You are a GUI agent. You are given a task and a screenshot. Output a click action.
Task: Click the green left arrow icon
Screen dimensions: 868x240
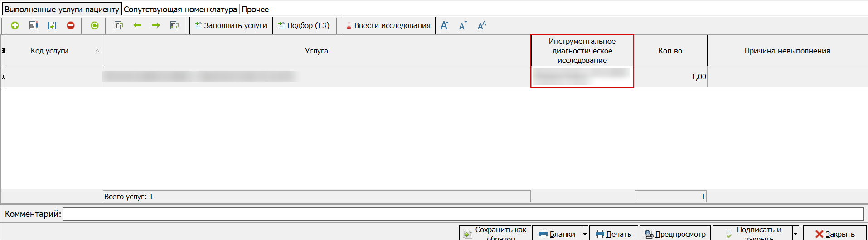click(x=137, y=26)
